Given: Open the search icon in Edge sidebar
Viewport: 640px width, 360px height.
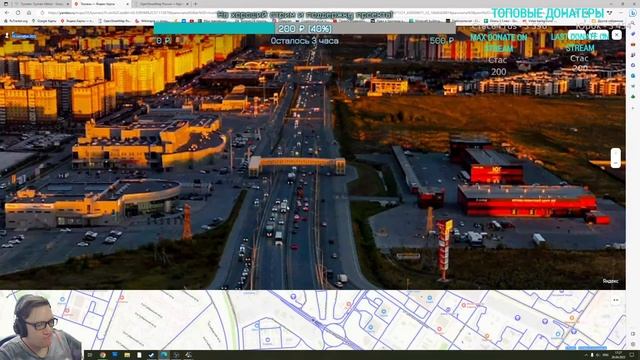Looking at the screenshot, I should [633, 23].
